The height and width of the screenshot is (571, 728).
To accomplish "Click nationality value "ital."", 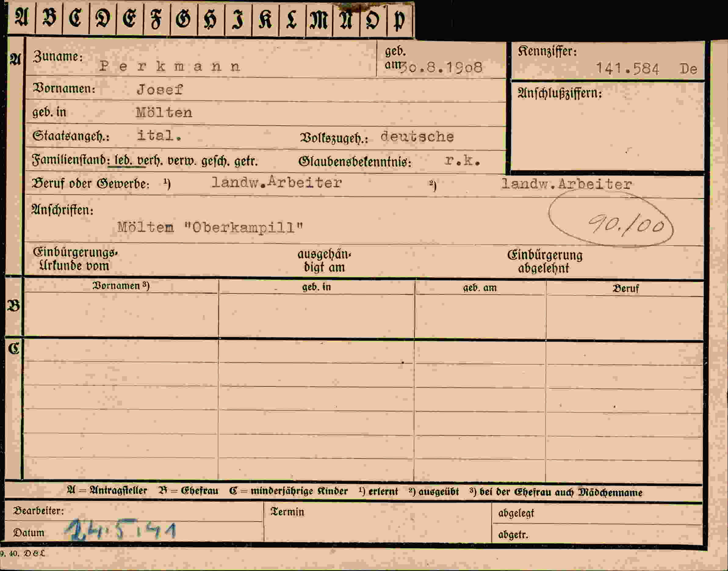I will point(159,135).
